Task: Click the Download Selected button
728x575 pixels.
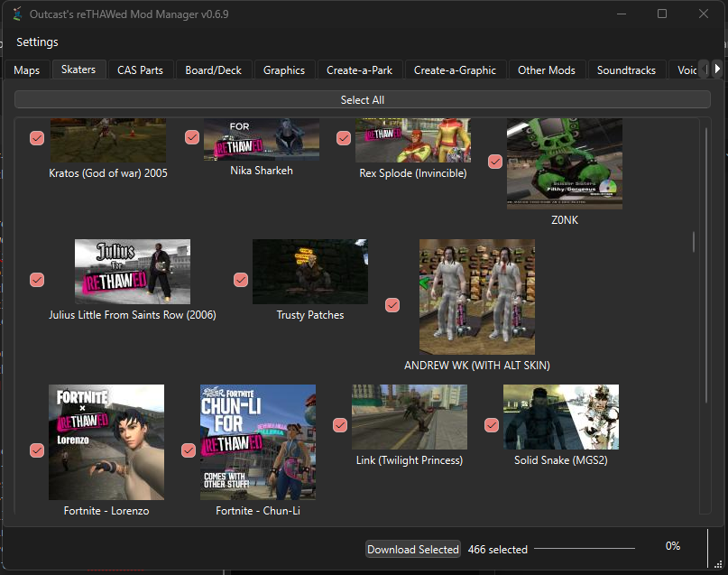Action: tap(413, 550)
